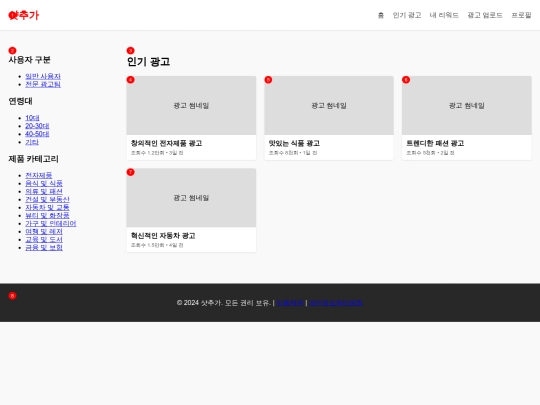Click the 샷추가 logo in the header
The width and height of the screenshot is (540, 405).
coord(24,15)
